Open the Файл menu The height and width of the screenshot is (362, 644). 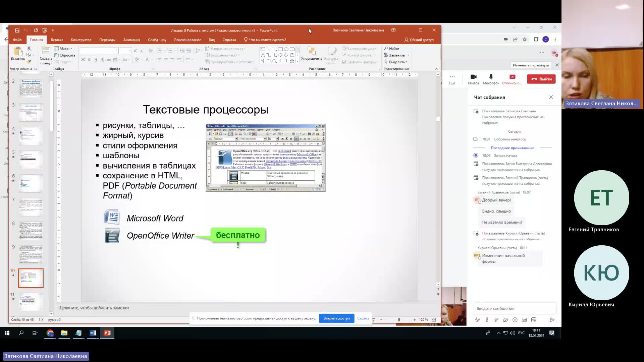coord(17,40)
